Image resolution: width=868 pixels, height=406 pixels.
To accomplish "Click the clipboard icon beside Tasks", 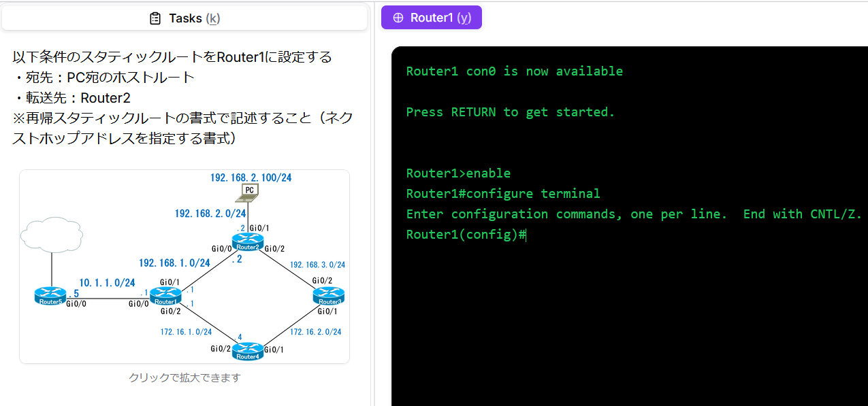I will click(155, 18).
